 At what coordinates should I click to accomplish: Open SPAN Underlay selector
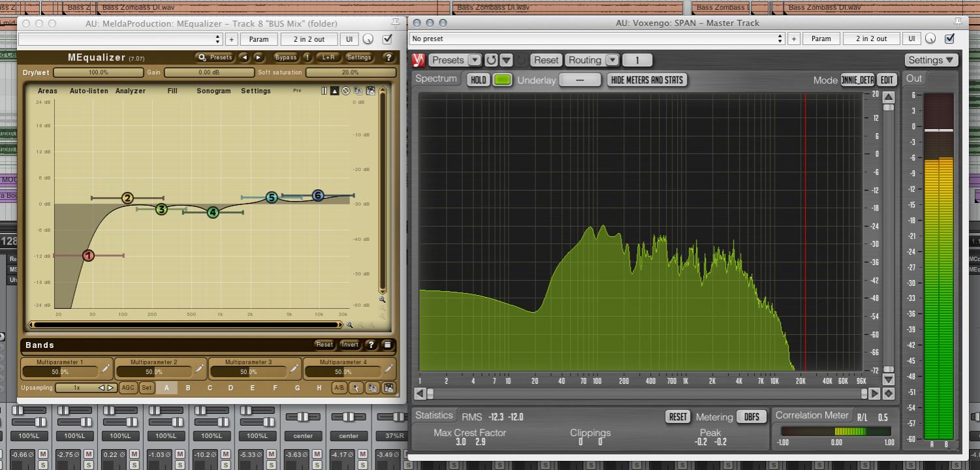point(580,80)
